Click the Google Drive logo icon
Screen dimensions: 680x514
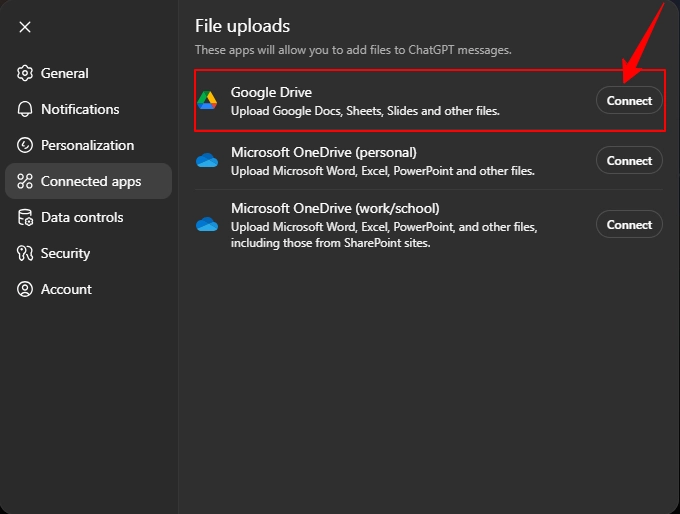pyautogui.click(x=207, y=101)
